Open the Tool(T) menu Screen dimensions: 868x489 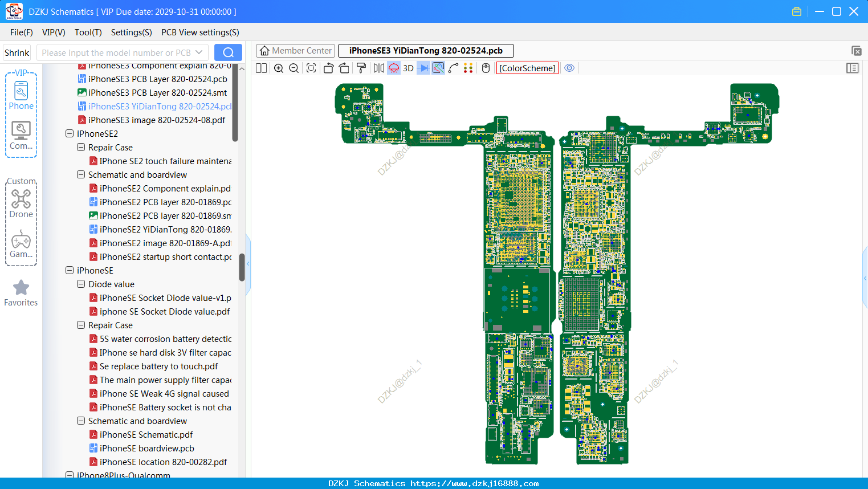pyautogui.click(x=88, y=32)
